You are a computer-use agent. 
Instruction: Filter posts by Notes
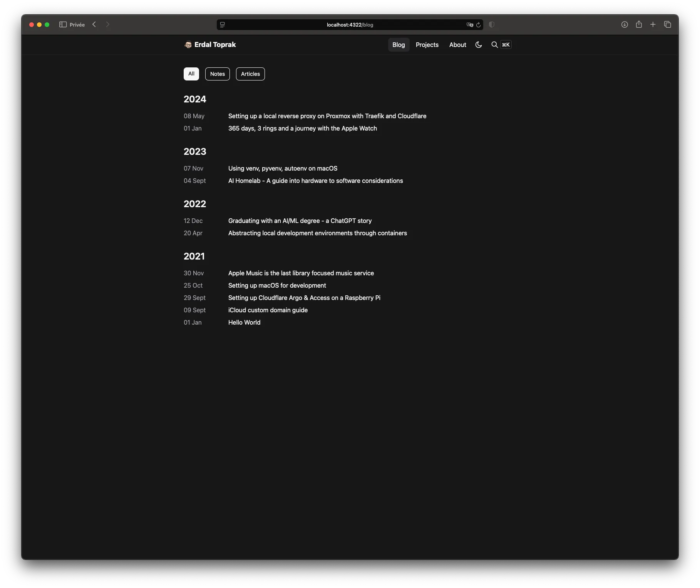(x=218, y=74)
